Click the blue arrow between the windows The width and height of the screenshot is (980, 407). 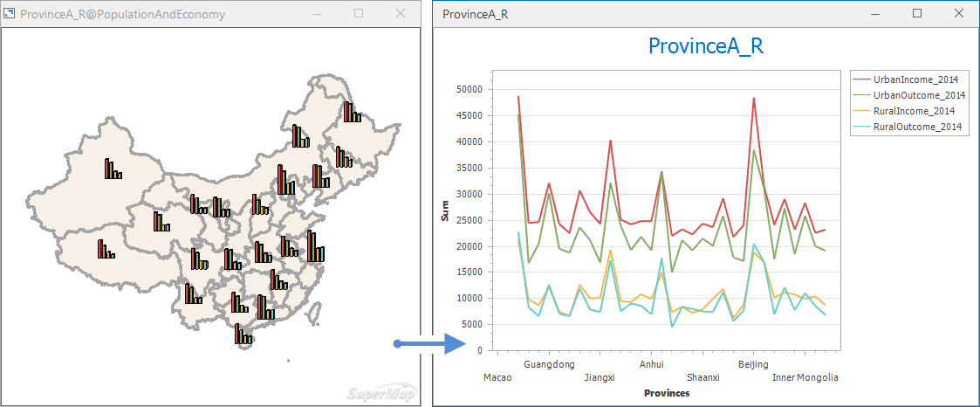click(x=431, y=343)
